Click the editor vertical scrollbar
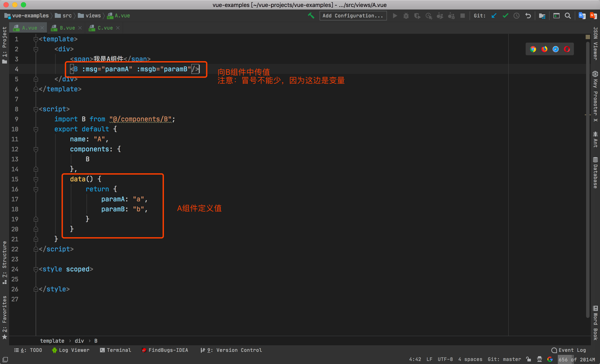The width and height of the screenshot is (600, 364). 588,180
